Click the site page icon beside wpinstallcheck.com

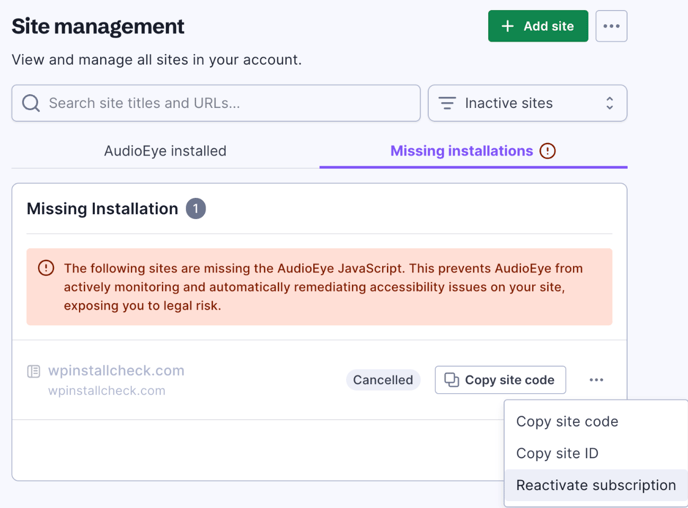point(33,372)
